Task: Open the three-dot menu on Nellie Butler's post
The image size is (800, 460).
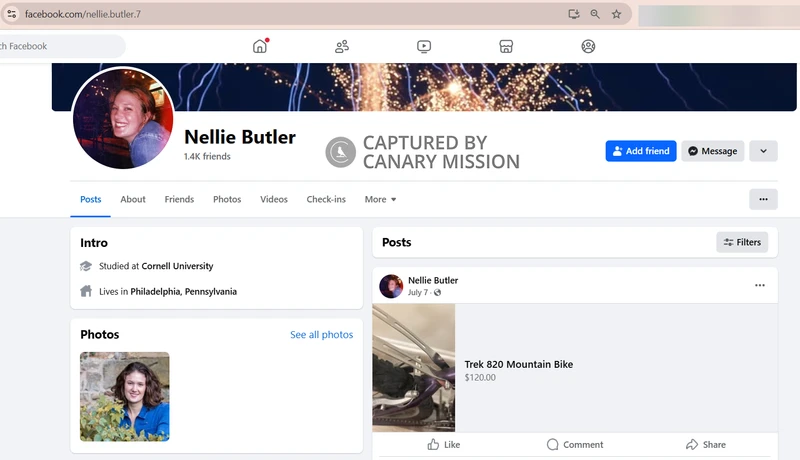Action: pyautogui.click(x=760, y=285)
